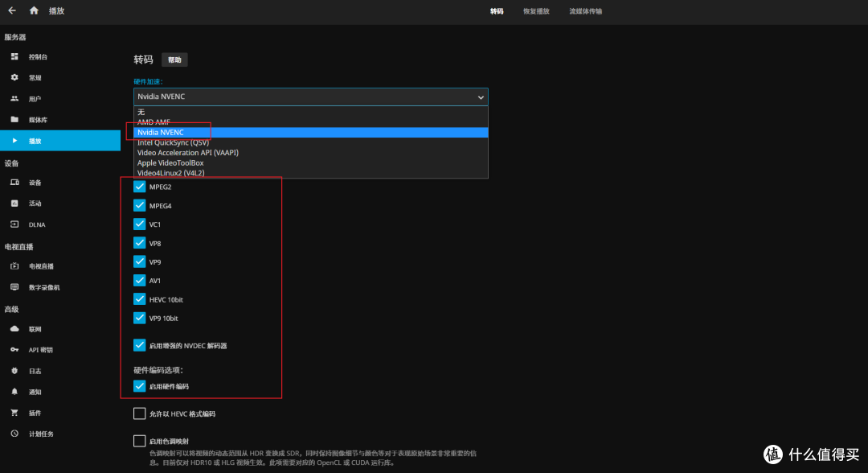
Task: Uncheck the AV1 decoding checkbox
Action: pyautogui.click(x=140, y=280)
